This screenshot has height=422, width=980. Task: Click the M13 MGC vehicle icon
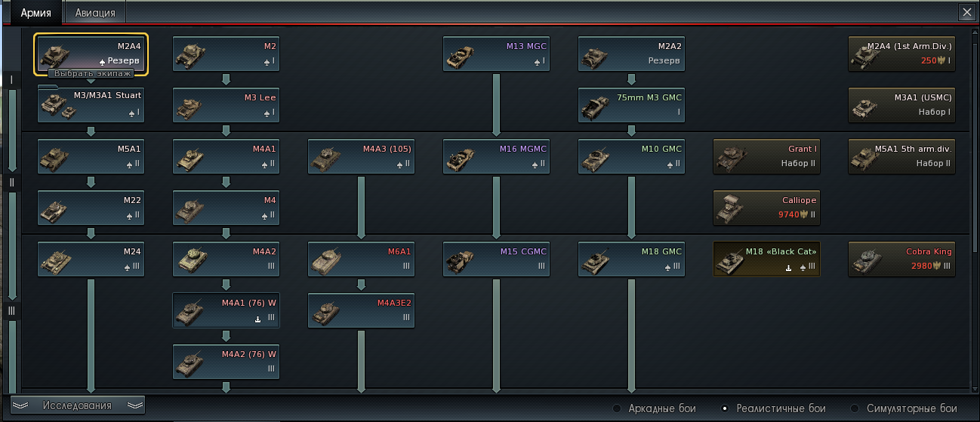click(x=496, y=54)
